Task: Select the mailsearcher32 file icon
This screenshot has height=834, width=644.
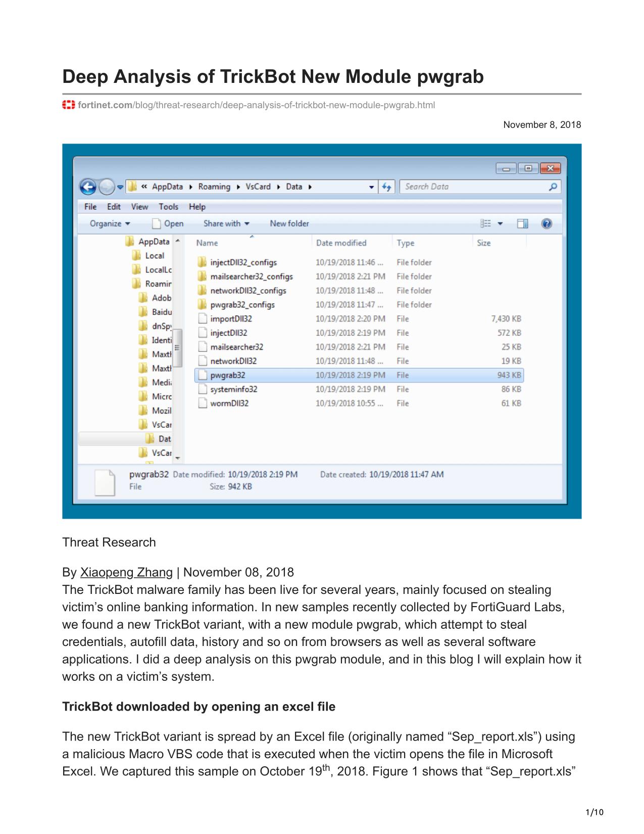Action: point(202,347)
